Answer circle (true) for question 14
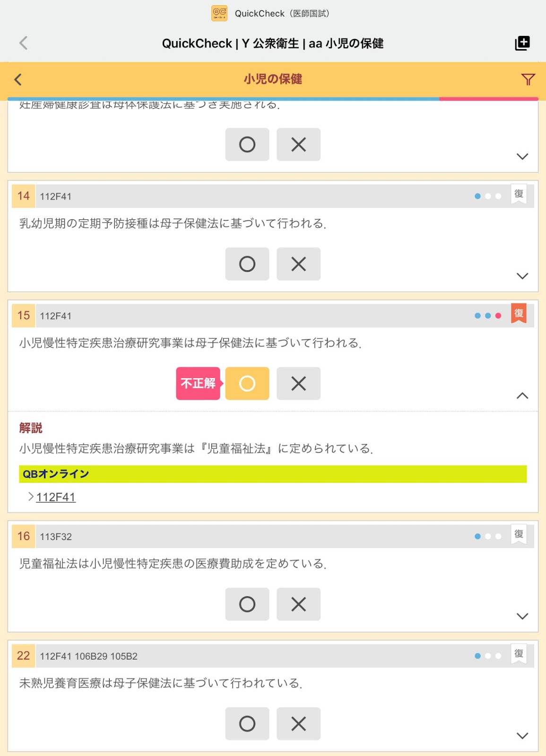The width and height of the screenshot is (546, 756). click(x=247, y=264)
